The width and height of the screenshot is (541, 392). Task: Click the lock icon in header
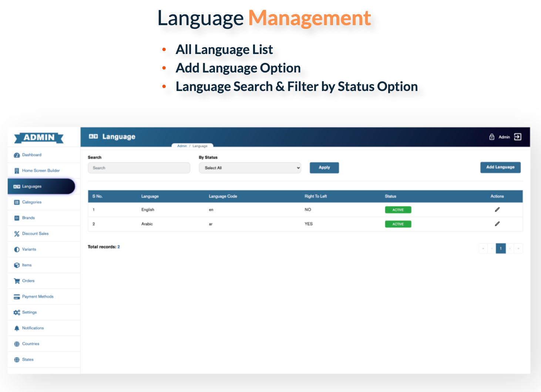coord(491,137)
